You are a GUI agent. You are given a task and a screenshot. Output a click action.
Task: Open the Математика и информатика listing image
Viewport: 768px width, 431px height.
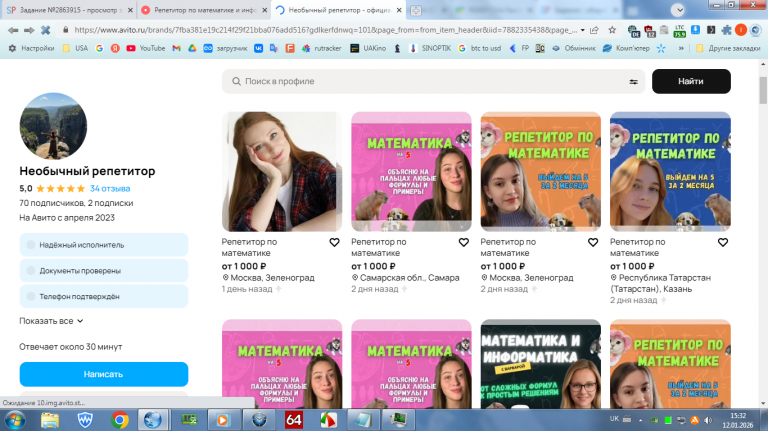pyautogui.click(x=541, y=363)
